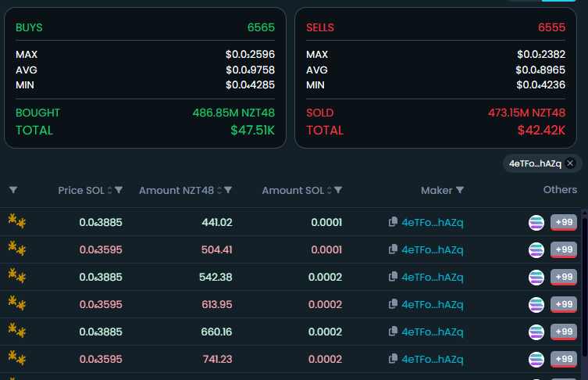Click the +99 badge in 542.38 row
The width and height of the screenshot is (588, 380).
[x=564, y=277]
